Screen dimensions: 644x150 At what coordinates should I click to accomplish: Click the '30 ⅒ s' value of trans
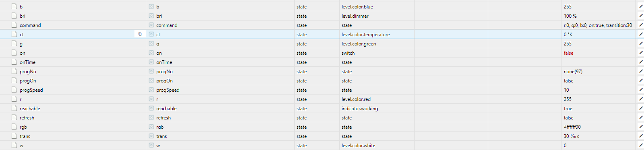click(x=571, y=136)
